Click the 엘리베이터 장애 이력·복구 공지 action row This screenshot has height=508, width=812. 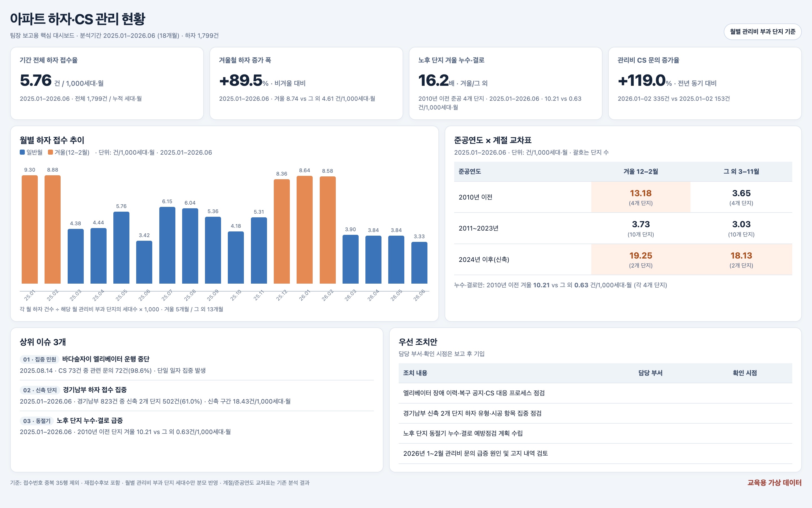pos(595,393)
